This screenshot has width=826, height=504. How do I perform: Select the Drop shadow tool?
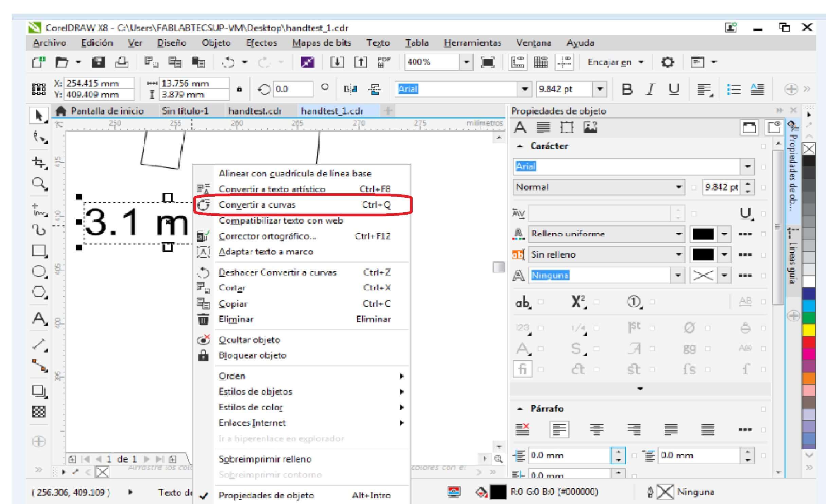click(x=39, y=391)
